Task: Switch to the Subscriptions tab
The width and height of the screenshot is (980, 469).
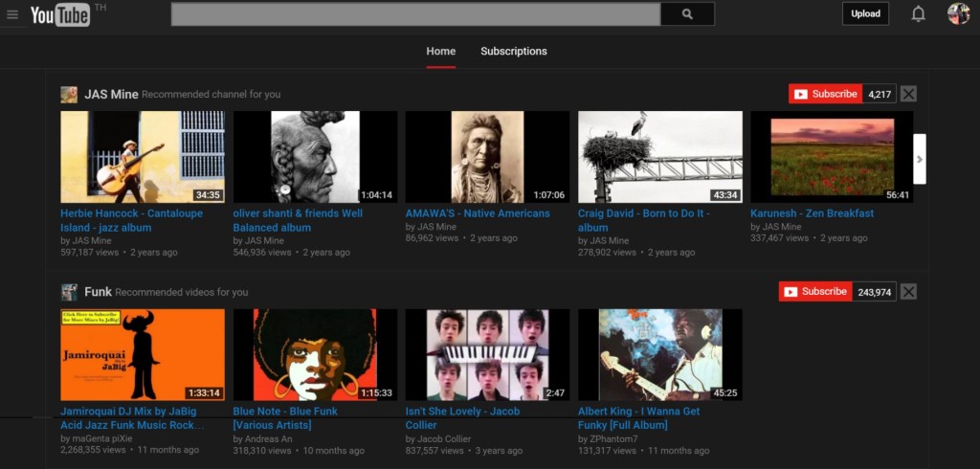Action: [x=514, y=52]
